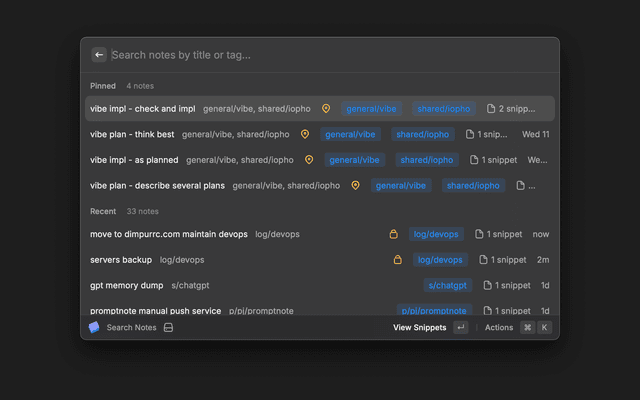Open the Actions menu
The width and height of the screenshot is (640, 400).
498,327
